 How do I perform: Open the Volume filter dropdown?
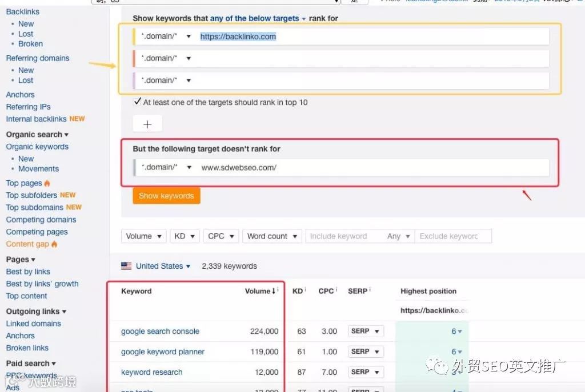click(143, 236)
